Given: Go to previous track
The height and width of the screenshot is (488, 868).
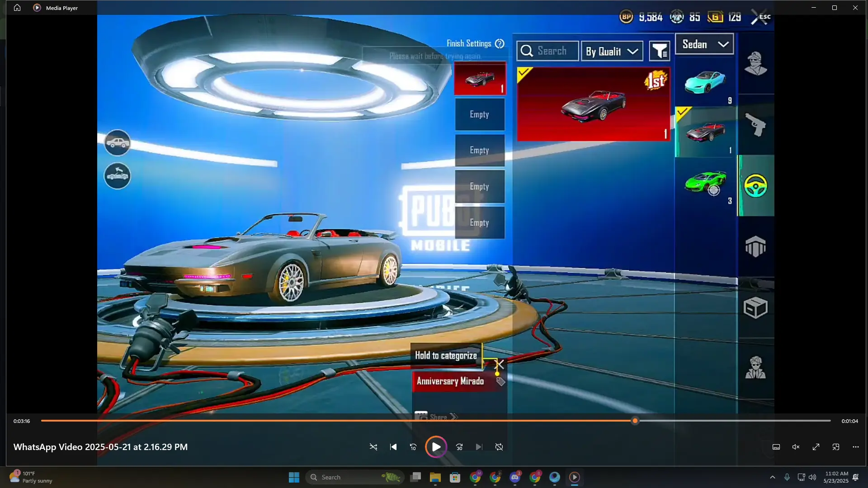Looking at the screenshot, I should coord(393,447).
